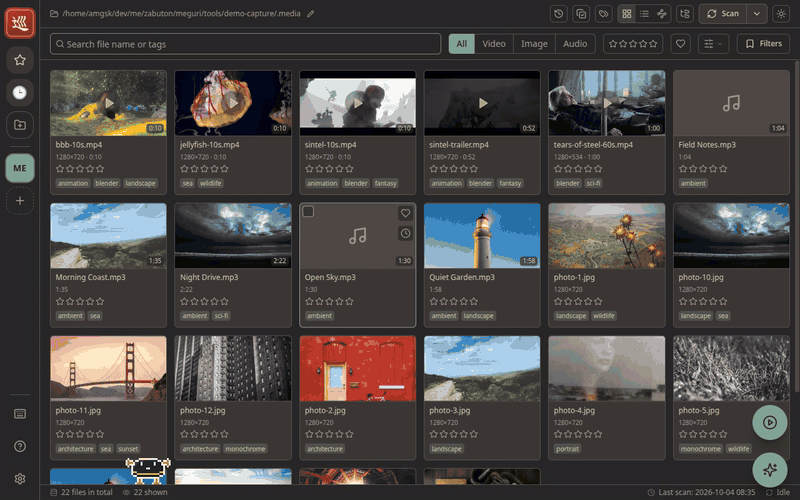The image size is (800, 500).
Task: Click the pencil icon to edit folder path
Action: [x=310, y=14]
